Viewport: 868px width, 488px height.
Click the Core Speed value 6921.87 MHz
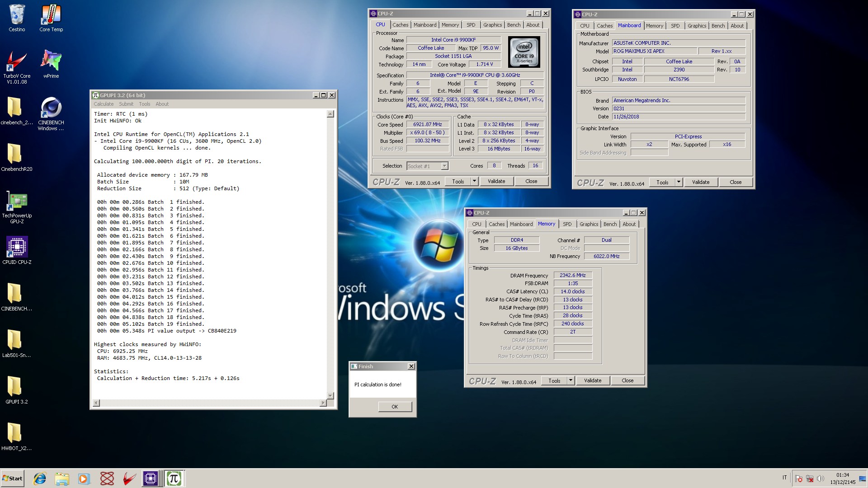pos(428,124)
